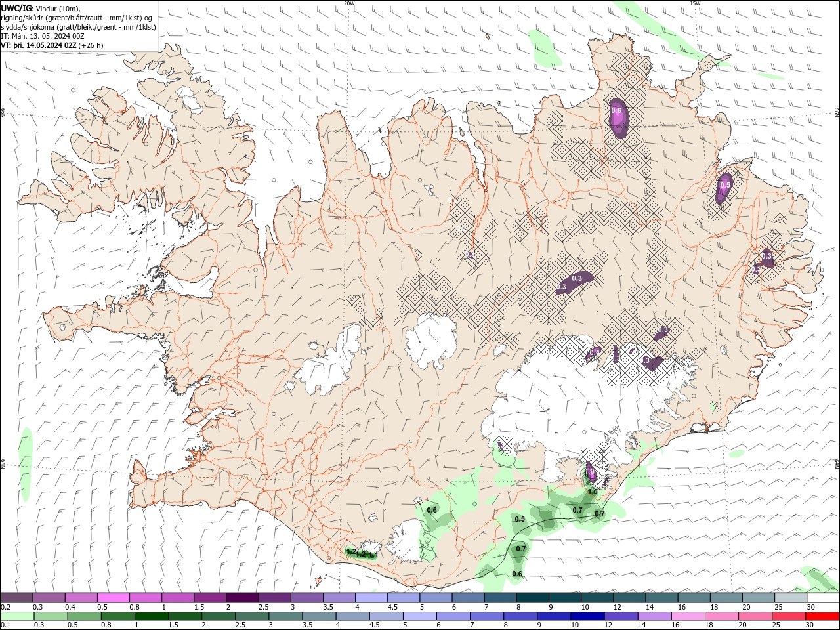Screen dimensions: 840x630
Task: Click the 0.5 value in the southern green rain area
Action: tap(520, 519)
